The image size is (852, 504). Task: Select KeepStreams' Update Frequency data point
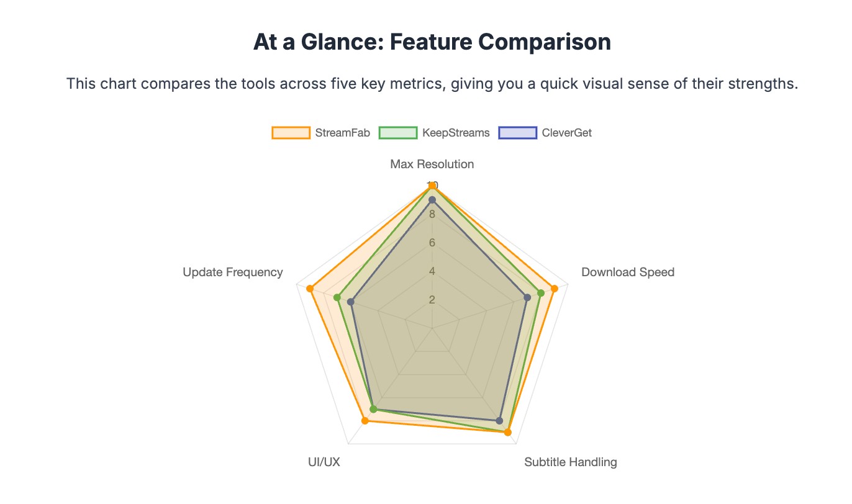(337, 297)
